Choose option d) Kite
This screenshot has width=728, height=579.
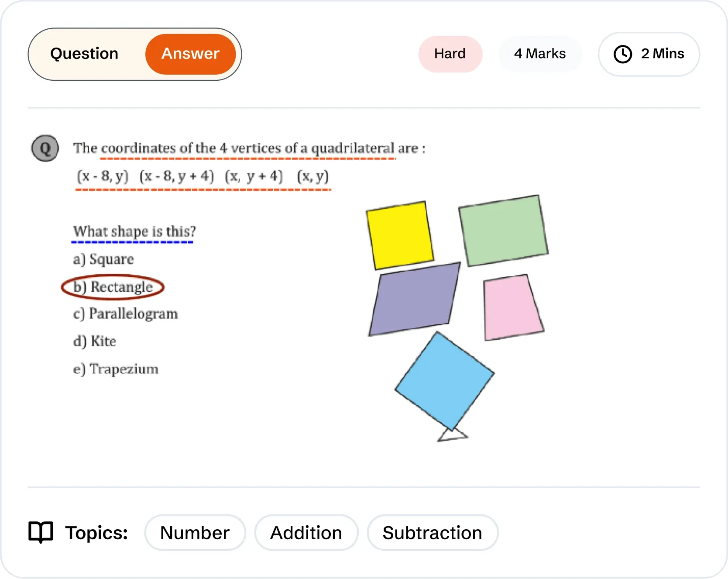point(95,341)
